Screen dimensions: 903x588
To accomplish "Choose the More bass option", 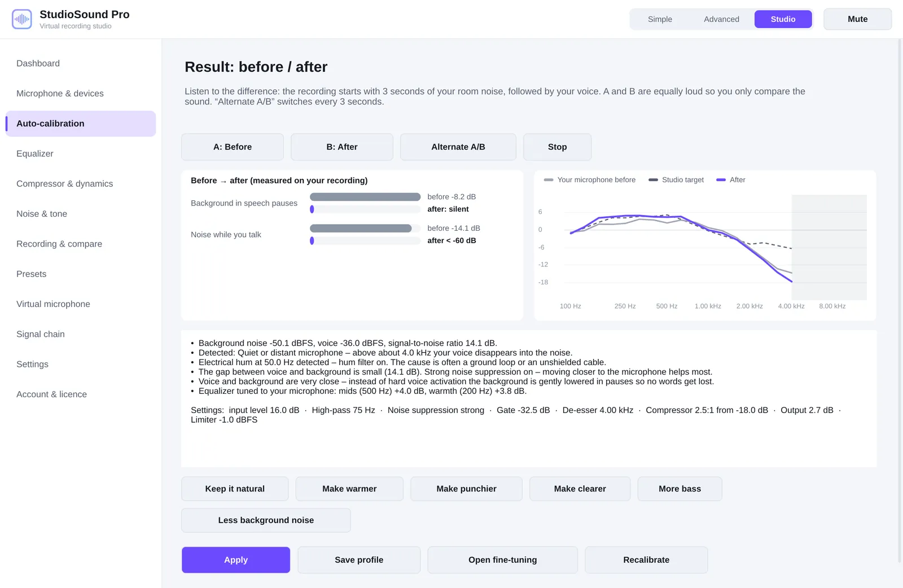I will (x=680, y=489).
